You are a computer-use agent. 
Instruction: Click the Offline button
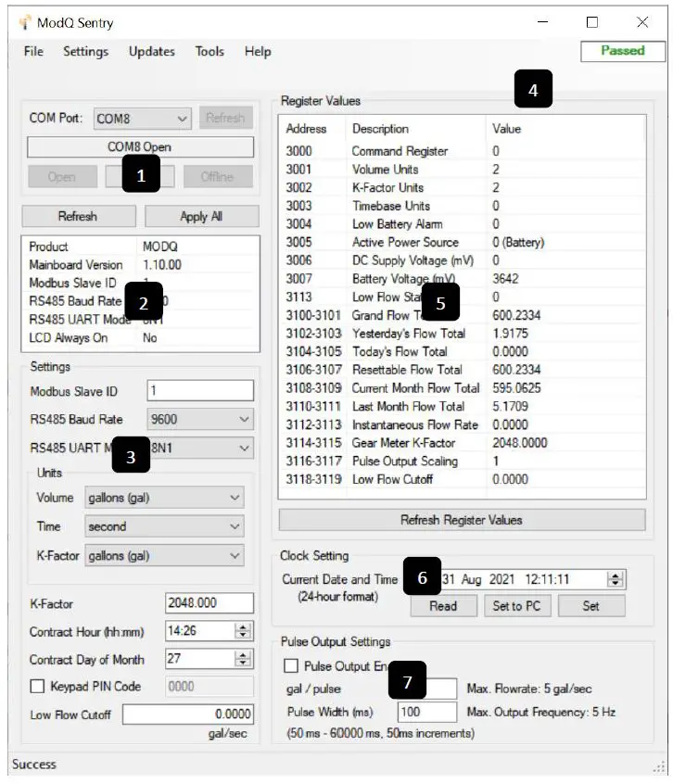point(218,176)
